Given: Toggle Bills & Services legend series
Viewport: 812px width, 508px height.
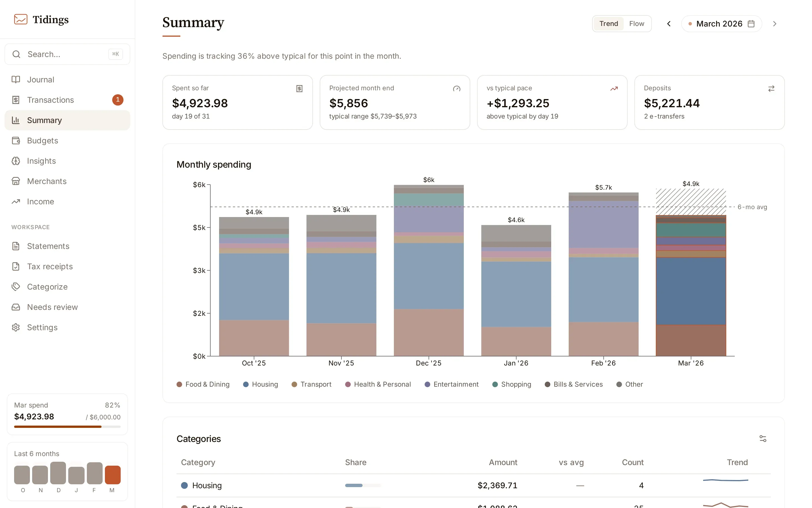Looking at the screenshot, I should click(x=573, y=384).
